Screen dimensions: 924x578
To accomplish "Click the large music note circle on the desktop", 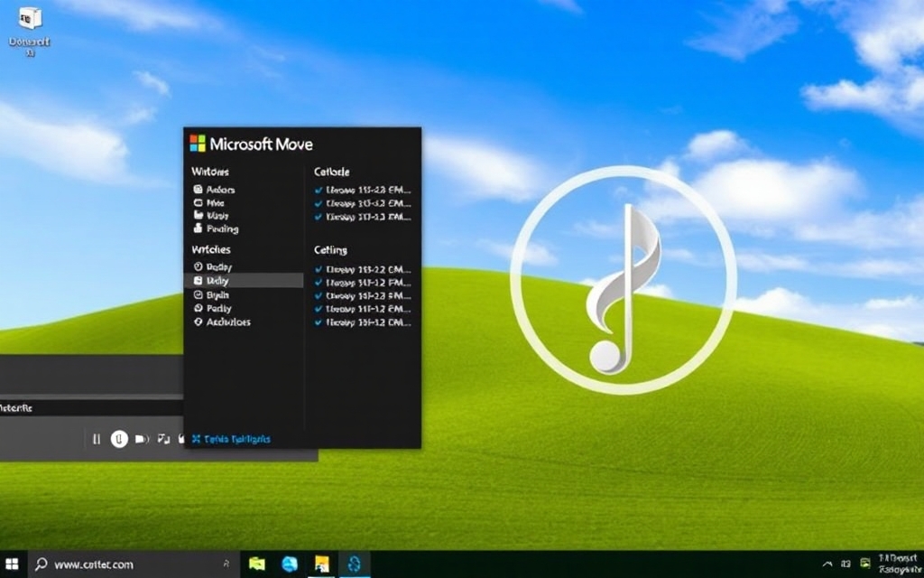I will point(623,280).
